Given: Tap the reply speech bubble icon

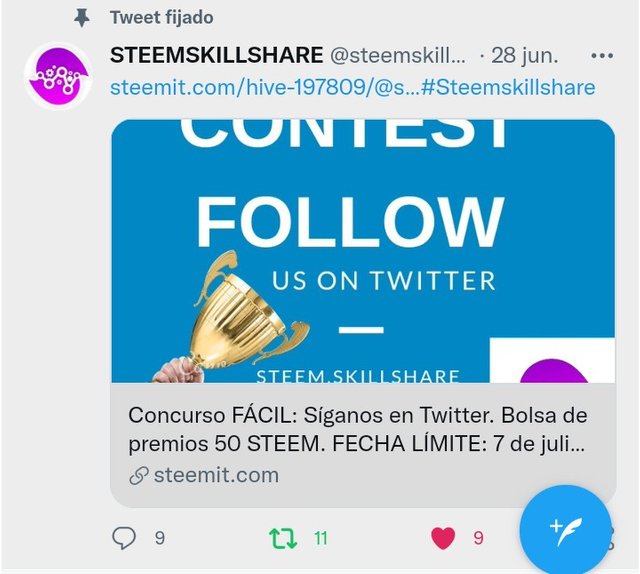Looking at the screenshot, I should (x=124, y=538).
